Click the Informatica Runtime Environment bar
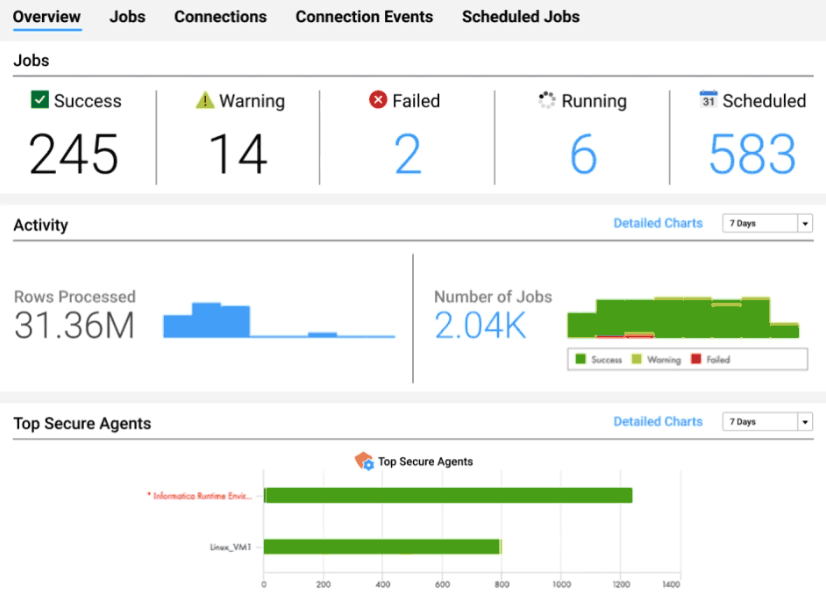 (x=448, y=496)
